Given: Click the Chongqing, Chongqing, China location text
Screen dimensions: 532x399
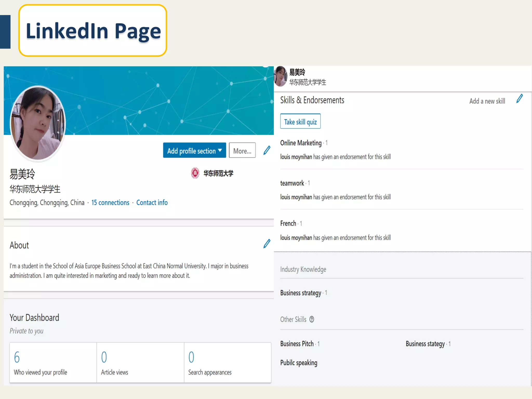Looking at the screenshot, I should pos(47,203).
